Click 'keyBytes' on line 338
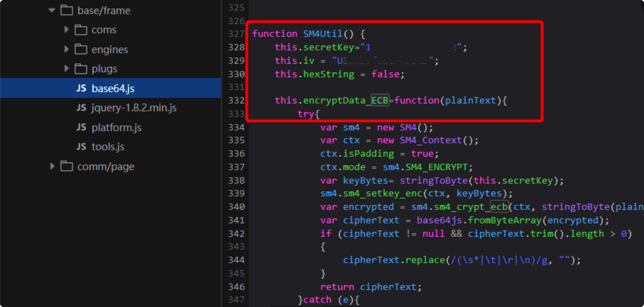 [x=366, y=180]
